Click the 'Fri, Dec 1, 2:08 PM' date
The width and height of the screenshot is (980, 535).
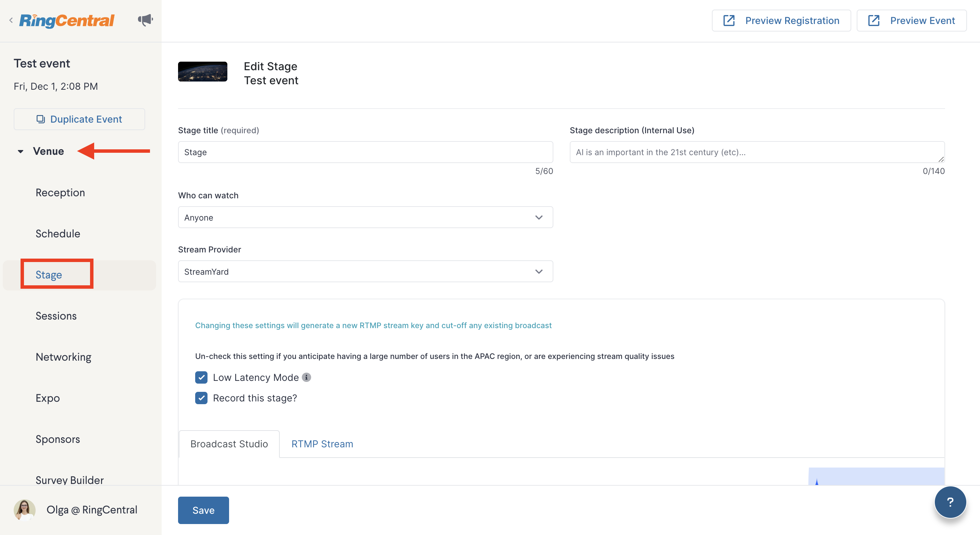pyautogui.click(x=55, y=86)
